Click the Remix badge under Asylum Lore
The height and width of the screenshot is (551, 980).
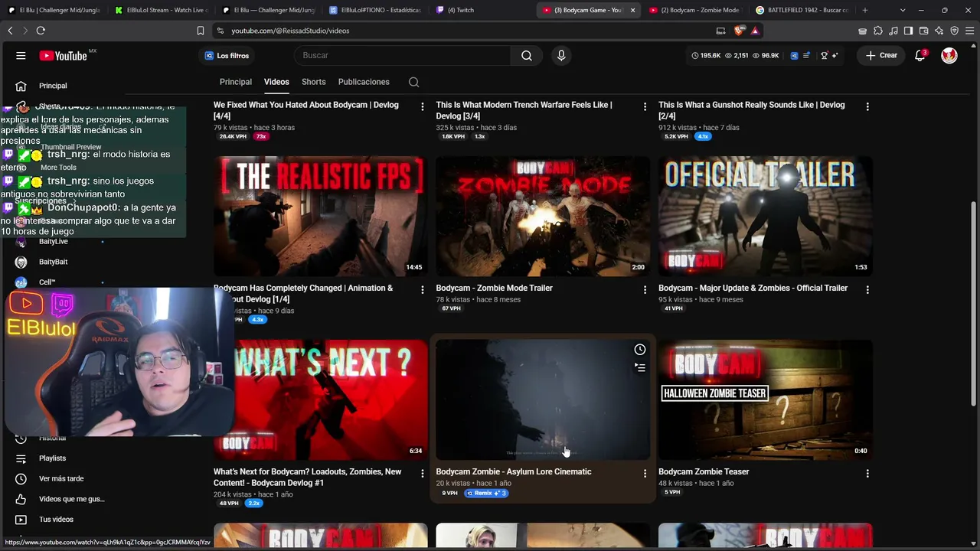click(x=485, y=494)
